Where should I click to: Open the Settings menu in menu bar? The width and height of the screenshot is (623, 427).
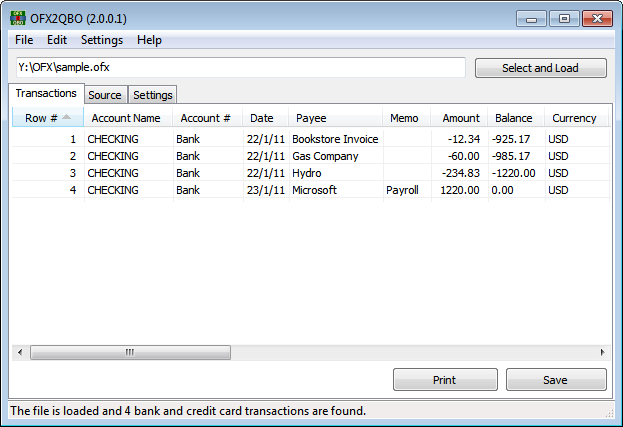point(102,40)
